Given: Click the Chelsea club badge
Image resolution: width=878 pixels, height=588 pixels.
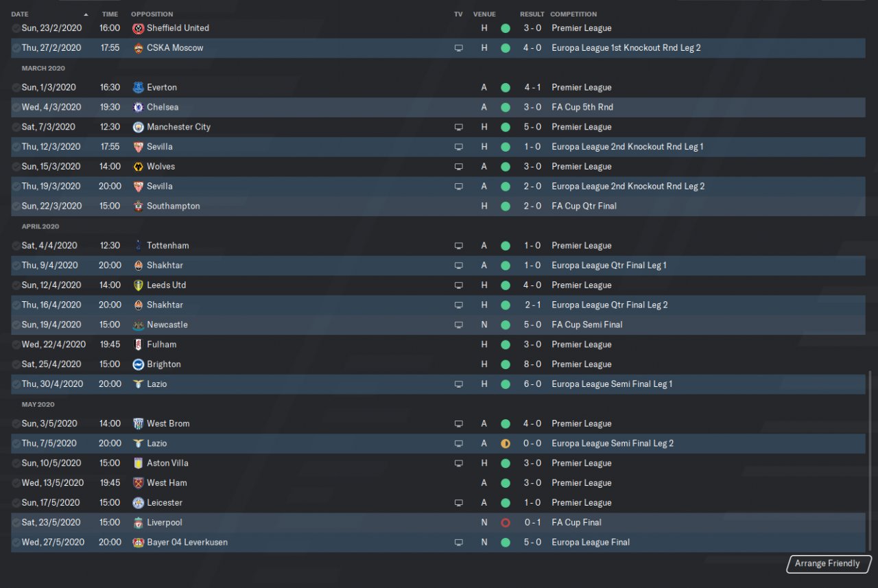Looking at the screenshot, I should (x=138, y=107).
